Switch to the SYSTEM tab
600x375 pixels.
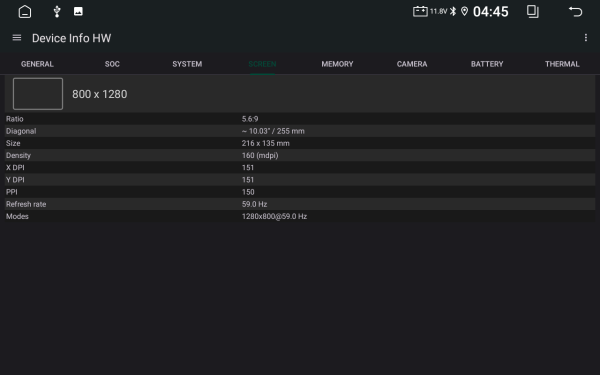coord(187,64)
